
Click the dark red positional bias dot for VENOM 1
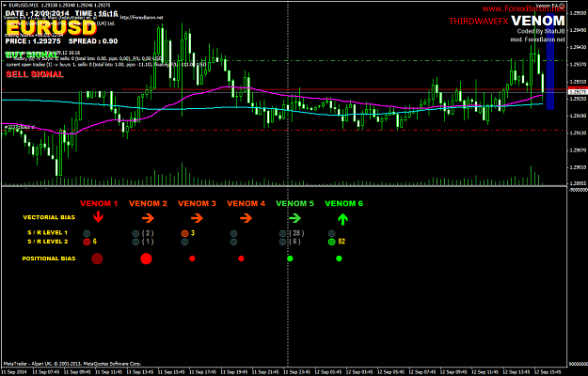[97, 258]
